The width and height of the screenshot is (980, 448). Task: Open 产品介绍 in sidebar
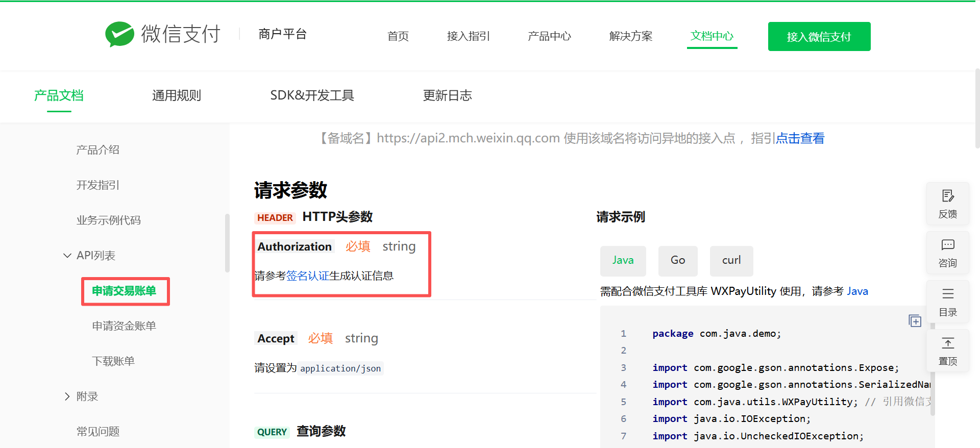[x=98, y=150]
